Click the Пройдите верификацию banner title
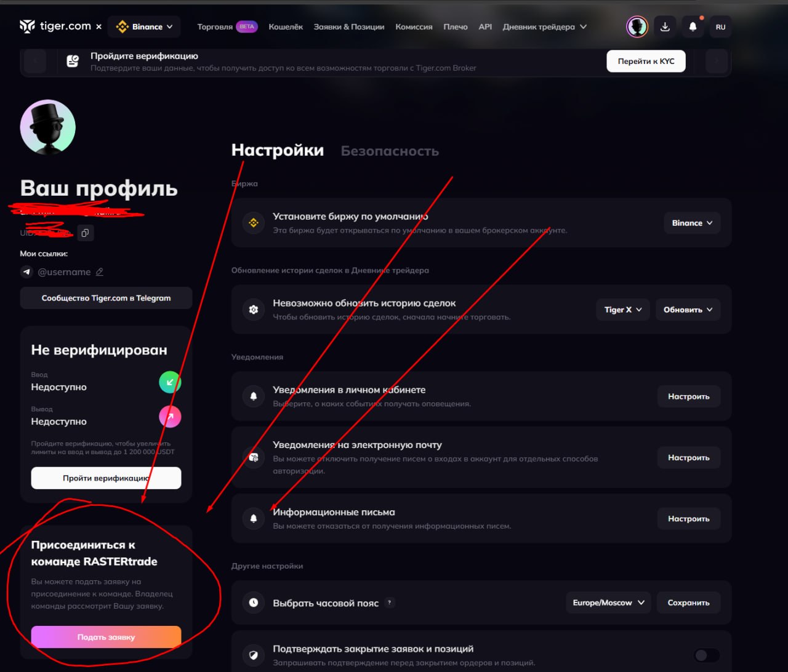 coord(144,56)
